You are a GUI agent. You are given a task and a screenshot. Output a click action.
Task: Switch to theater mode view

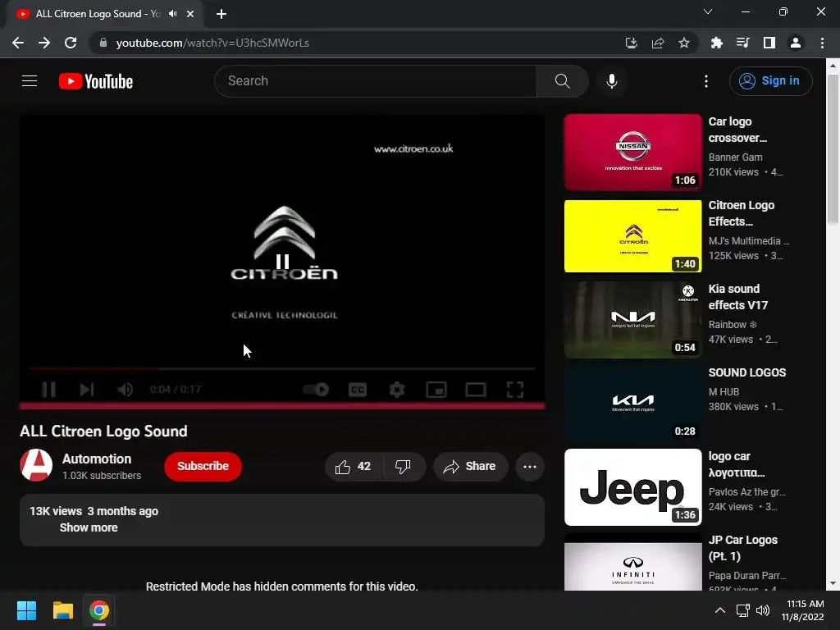[x=476, y=390]
